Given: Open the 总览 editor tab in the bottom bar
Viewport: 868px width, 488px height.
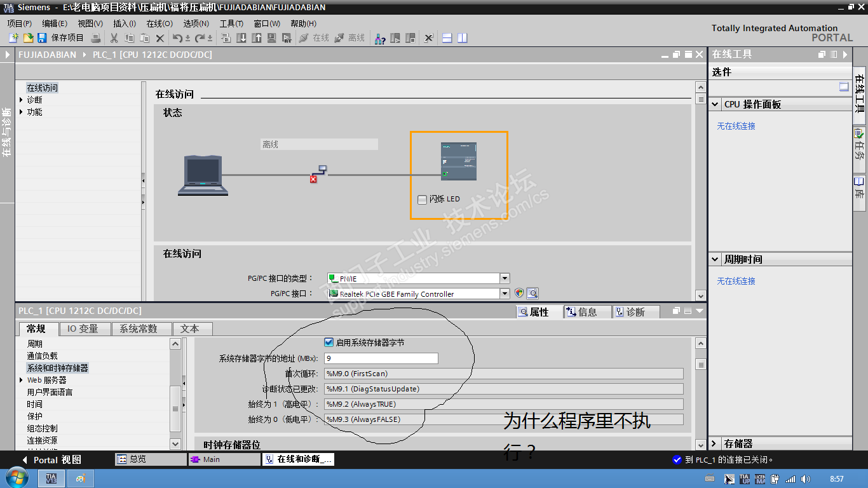Looking at the screenshot, I should click(x=151, y=459).
